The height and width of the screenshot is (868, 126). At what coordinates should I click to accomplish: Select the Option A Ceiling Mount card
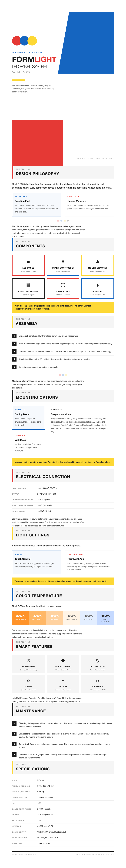(29, 418)
